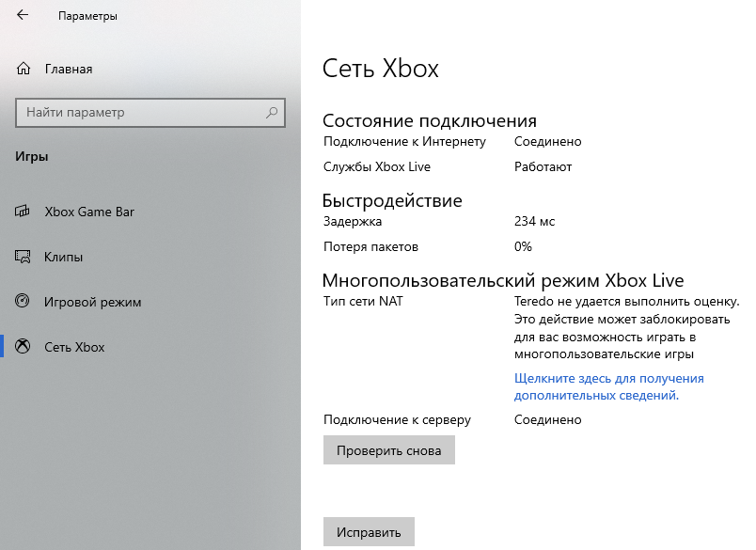
Task: Click the Тип сети NAT label
Action: click(363, 301)
